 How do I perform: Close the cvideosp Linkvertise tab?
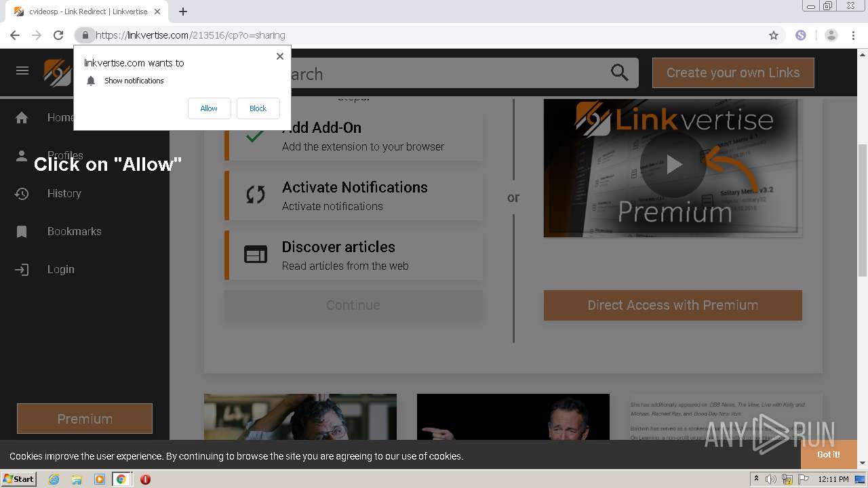[x=158, y=12]
